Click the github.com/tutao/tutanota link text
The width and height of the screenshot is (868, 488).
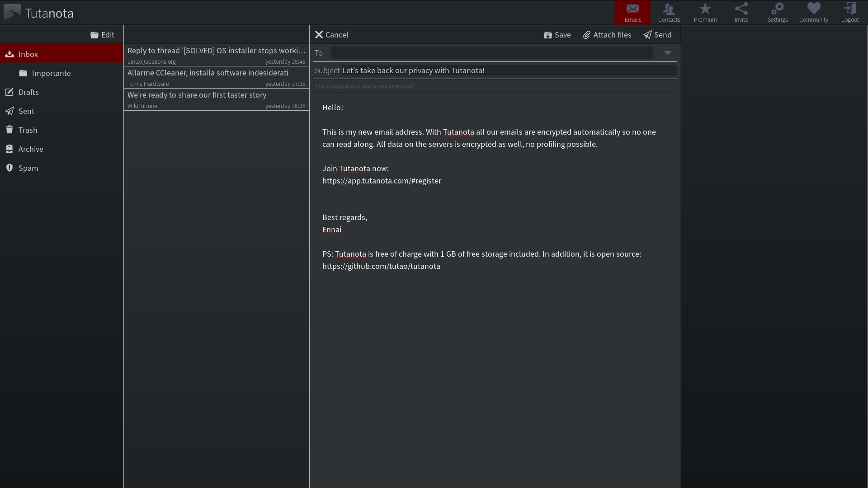pos(381,266)
